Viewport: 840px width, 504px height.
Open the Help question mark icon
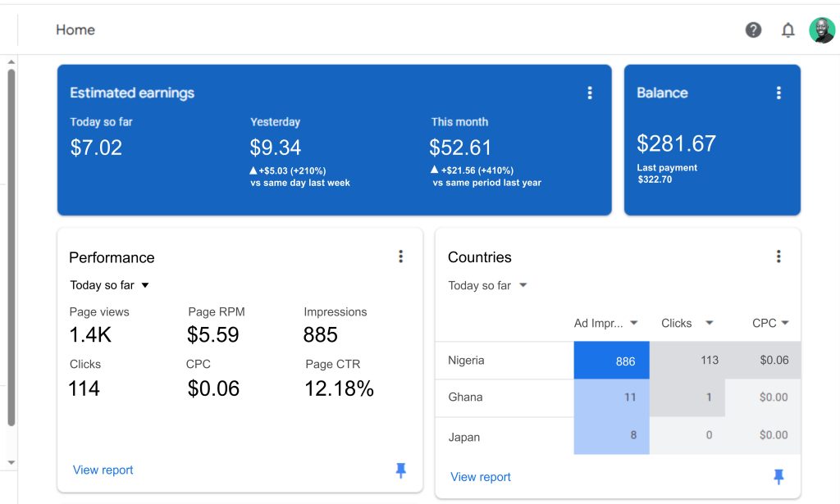tap(753, 30)
